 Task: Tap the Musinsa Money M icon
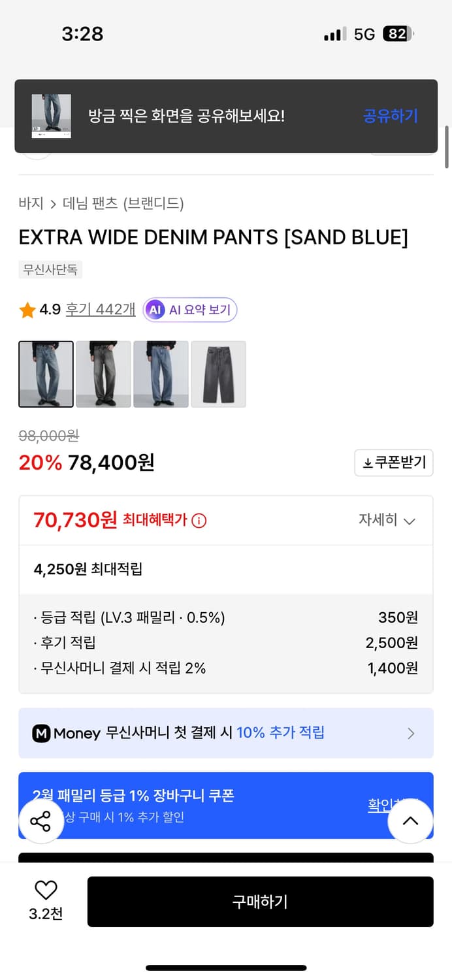pyautogui.click(x=40, y=732)
